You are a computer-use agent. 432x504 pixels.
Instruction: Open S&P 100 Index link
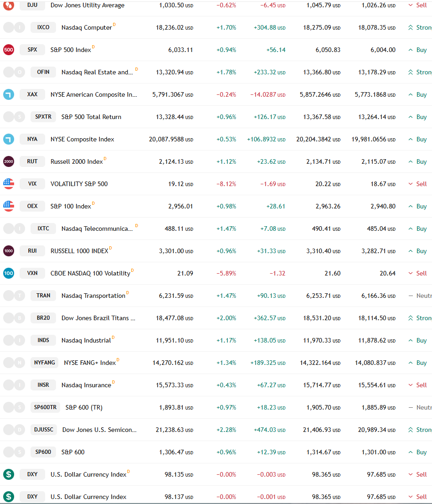(71, 206)
